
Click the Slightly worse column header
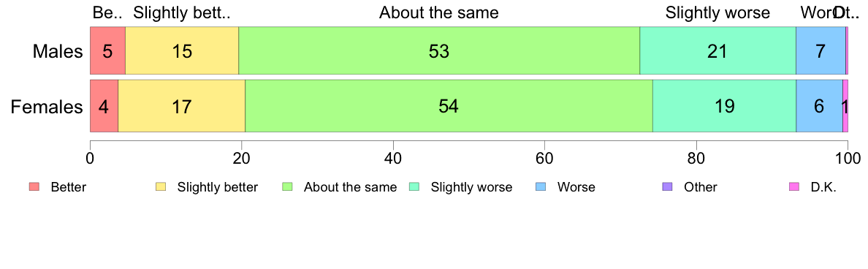coord(718,12)
